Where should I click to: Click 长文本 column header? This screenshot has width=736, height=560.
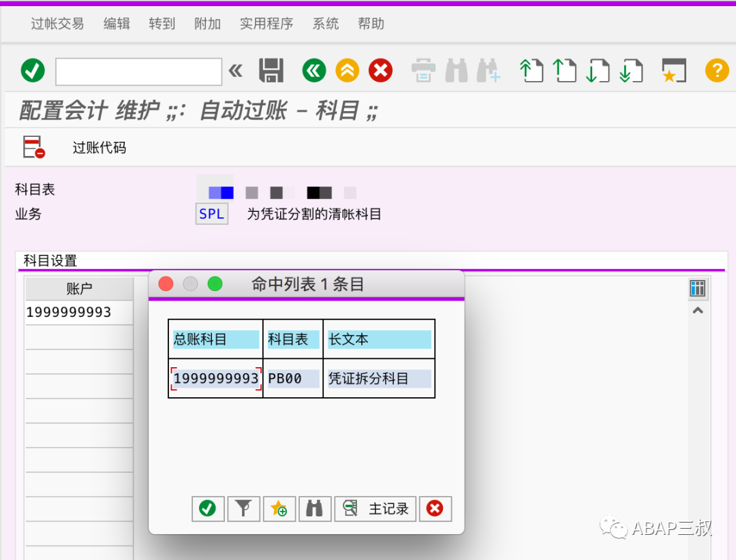click(x=380, y=339)
